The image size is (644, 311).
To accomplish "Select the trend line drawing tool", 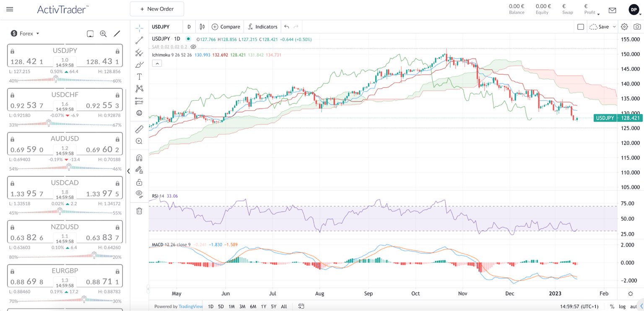I will [x=139, y=40].
